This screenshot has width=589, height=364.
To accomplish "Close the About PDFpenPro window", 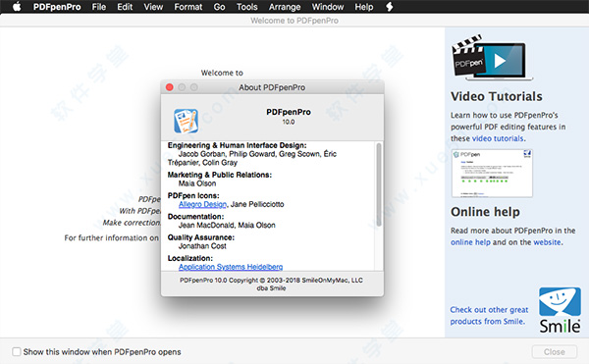I will pos(170,87).
